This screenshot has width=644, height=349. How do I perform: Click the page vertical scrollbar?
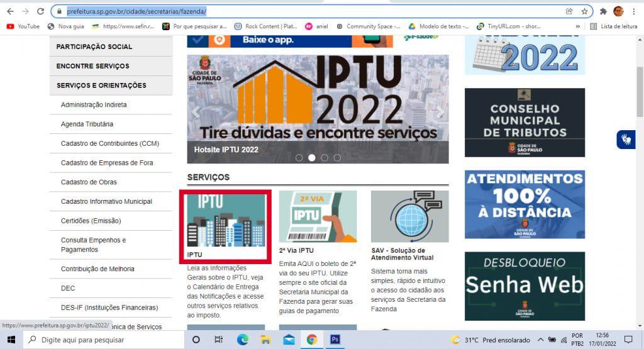(640, 91)
